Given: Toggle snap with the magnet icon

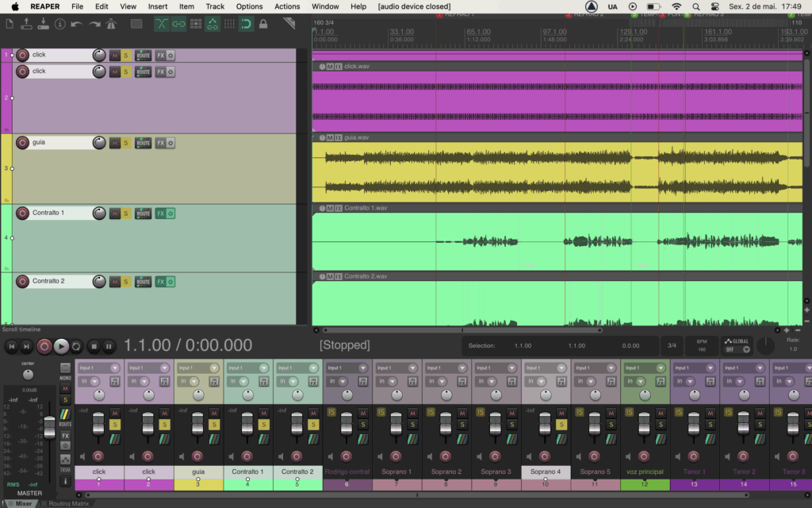Looking at the screenshot, I should point(246,25).
